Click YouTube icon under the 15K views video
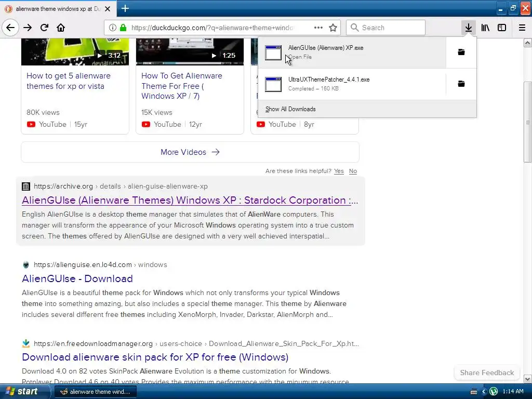532x399 pixels. point(146,124)
